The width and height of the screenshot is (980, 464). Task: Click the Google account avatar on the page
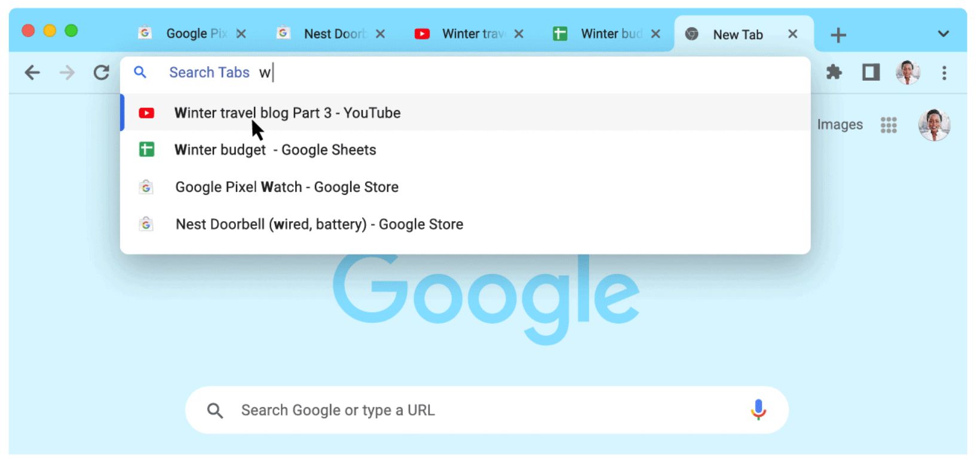934,125
